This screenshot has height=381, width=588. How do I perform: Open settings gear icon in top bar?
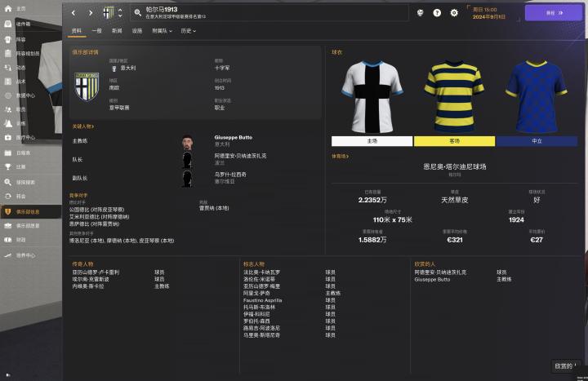(454, 13)
